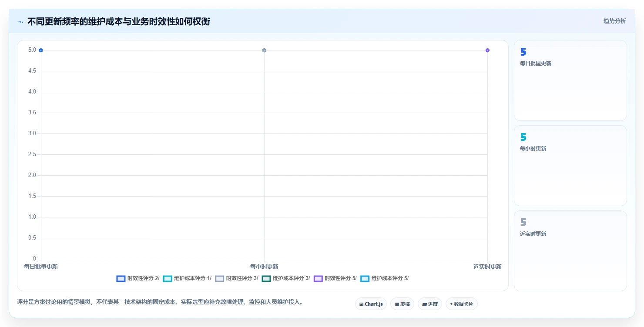The width and height of the screenshot is (644, 327).
Task: Click the blue data point at 每日批量更新
Action: 41,50
